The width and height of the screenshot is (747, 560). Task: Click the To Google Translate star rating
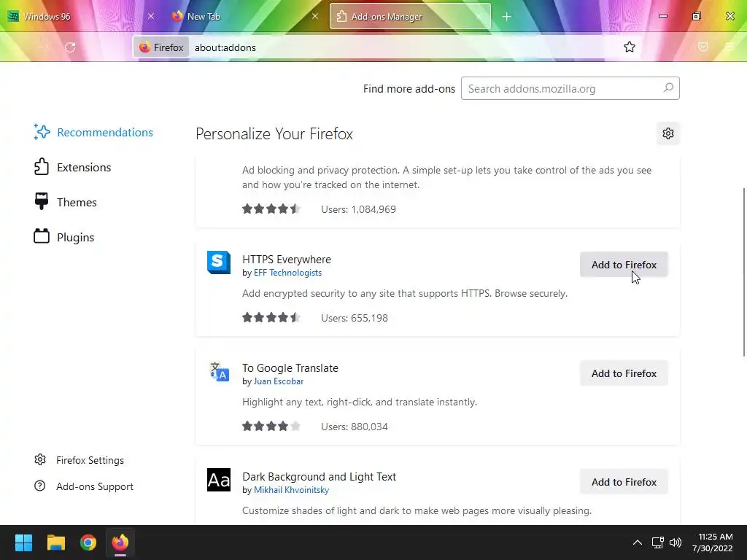(271, 426)
